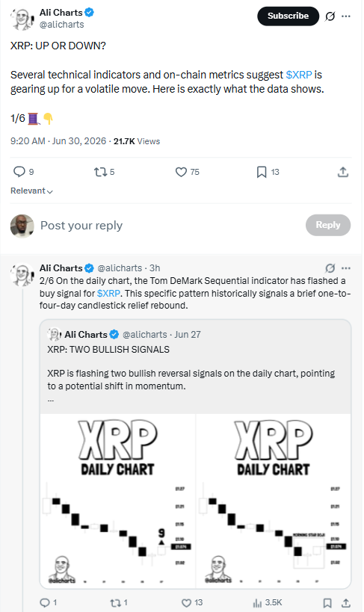The image size is (364, 612).
Task: Click the Grok icon on 2/6 reply
Action: click(330, 268)
